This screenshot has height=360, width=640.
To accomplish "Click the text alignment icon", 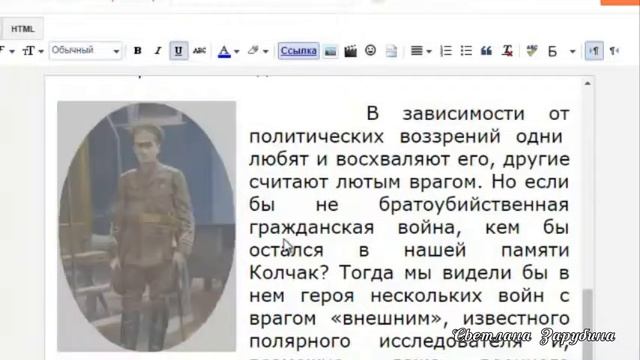I will tap(416, 51).
